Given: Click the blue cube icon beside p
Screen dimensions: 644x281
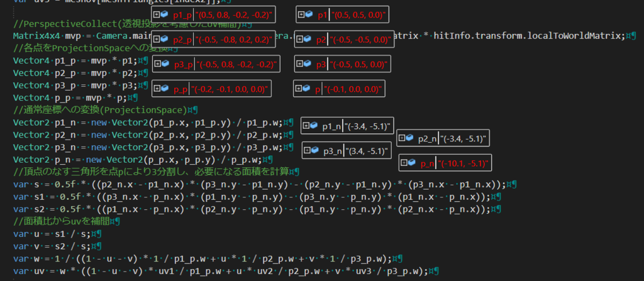Looking at the screenshot, I should 306,89.
